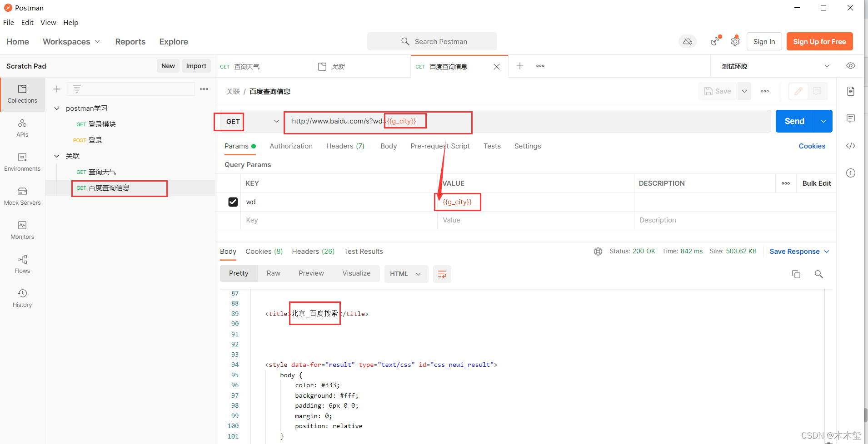Image resolution: width=868 pixels, height=444 pixels.
Task: Click the Import button
Action: pyautogui.click(x=196, y=66)
